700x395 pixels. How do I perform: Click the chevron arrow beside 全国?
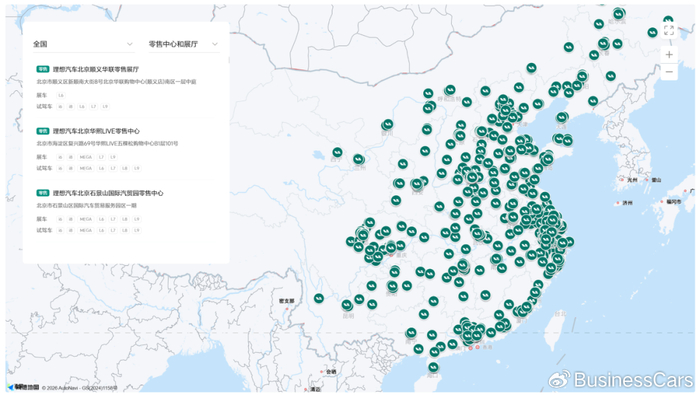pyautogui.click(x=129, y=44)
